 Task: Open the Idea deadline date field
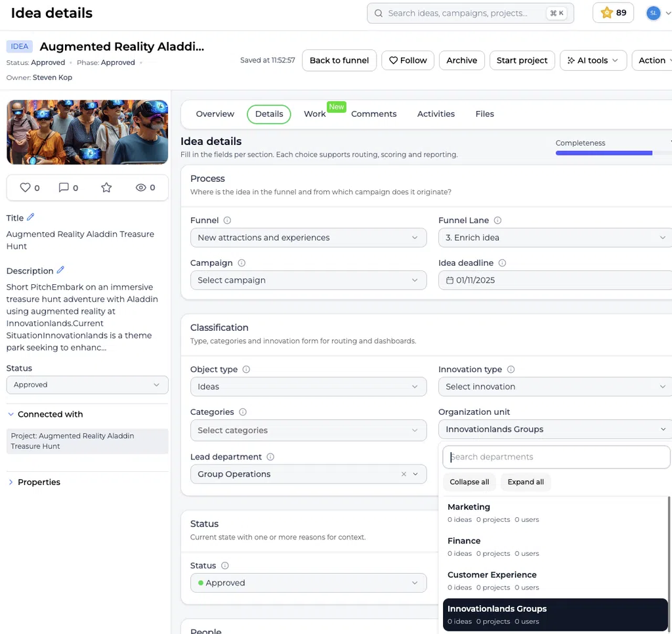pos(555,280)
